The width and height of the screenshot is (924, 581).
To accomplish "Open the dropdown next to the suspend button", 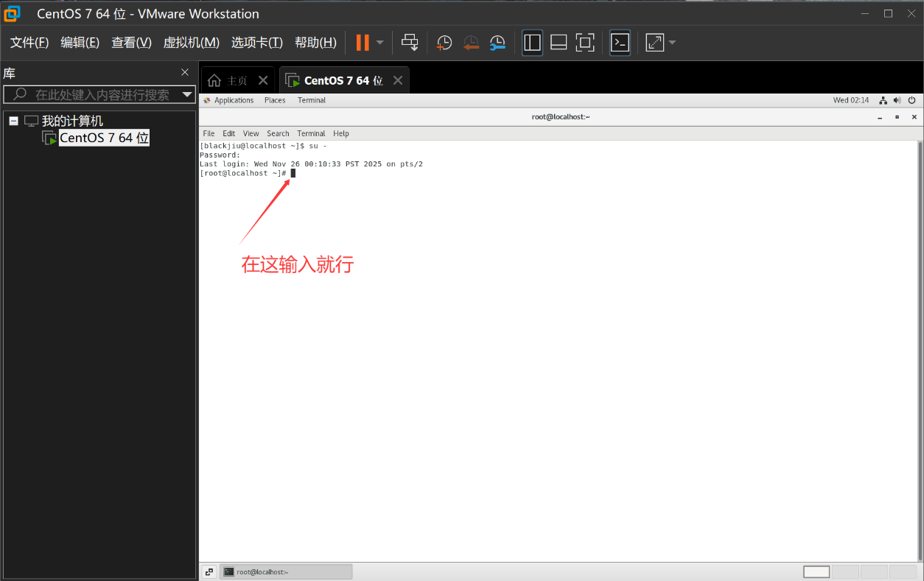I will [379, 42].
